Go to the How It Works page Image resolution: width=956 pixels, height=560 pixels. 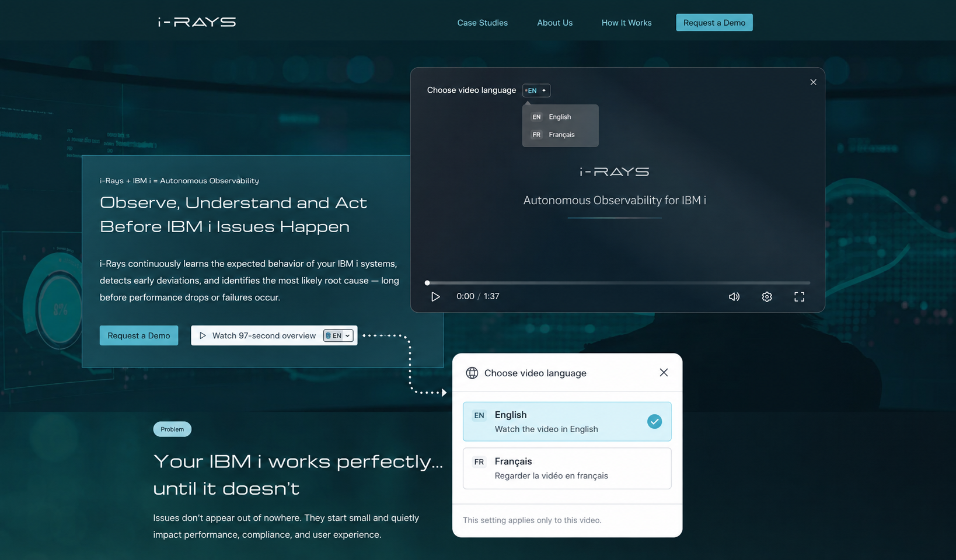(x=626, y=23)
